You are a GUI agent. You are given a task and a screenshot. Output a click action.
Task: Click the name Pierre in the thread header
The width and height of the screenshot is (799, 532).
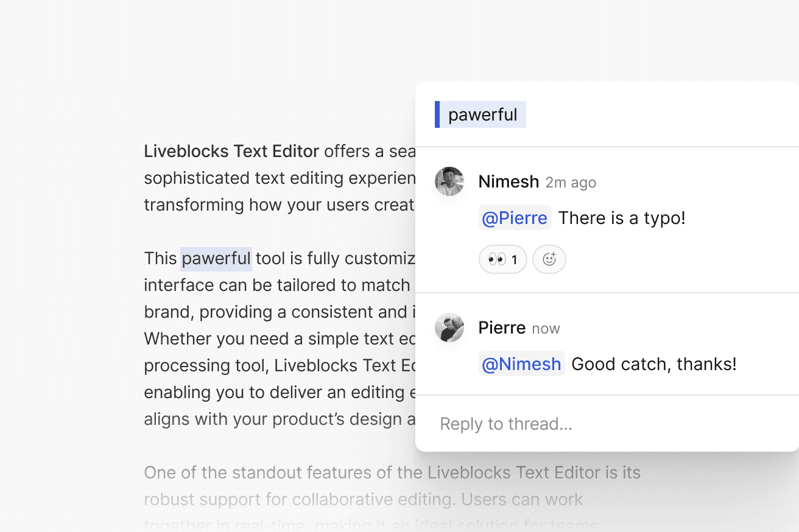pyautogui.click(x=501, y=327)
